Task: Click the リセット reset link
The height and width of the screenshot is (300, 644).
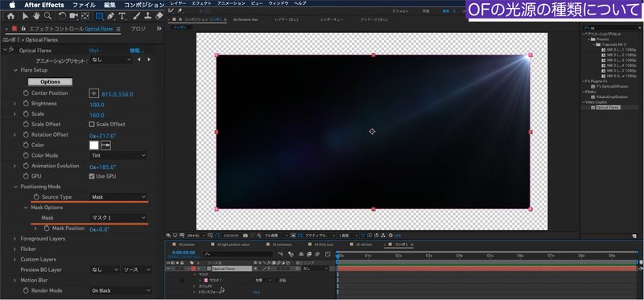Action: pyautogui.click(x=94, y=51)
